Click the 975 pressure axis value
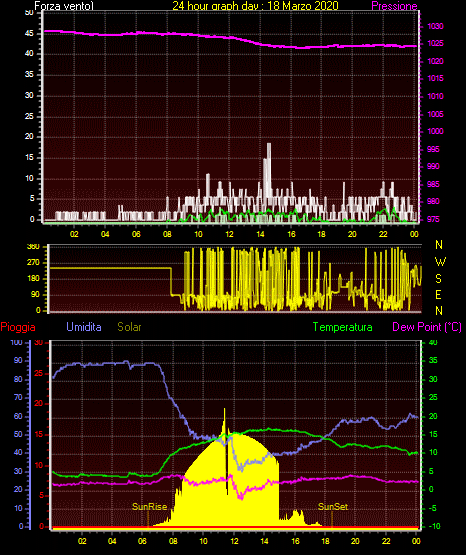Screen dimensions: 466x555 [433, 219]
